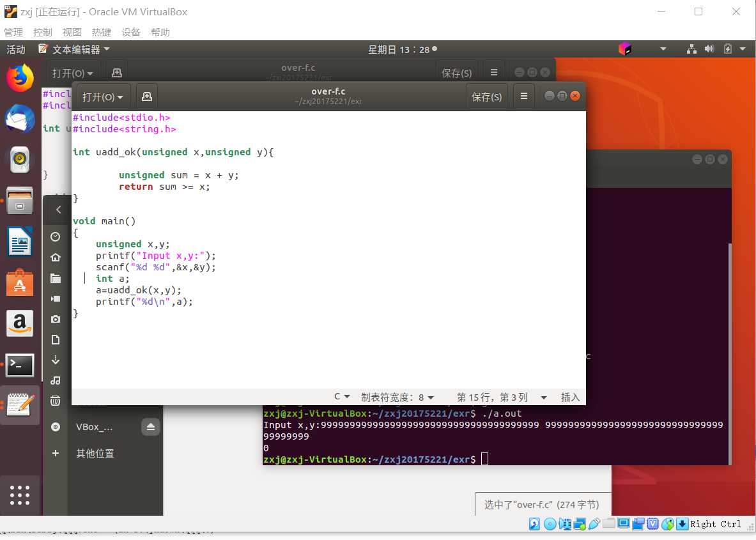Open the C language selector in status bar
756x540 pixels.
pyautogui.click(x=342, y=397)
